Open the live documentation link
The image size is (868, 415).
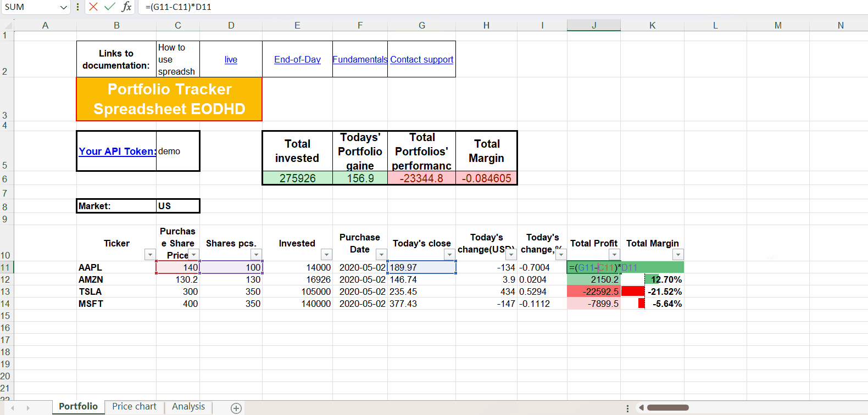(231, 59)
